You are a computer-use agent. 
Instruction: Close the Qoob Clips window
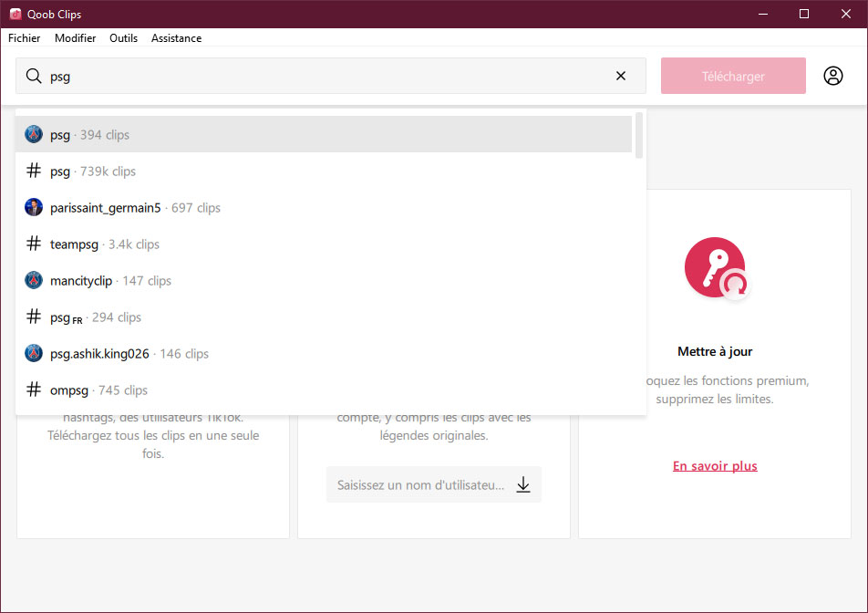(x=846, y=14)
